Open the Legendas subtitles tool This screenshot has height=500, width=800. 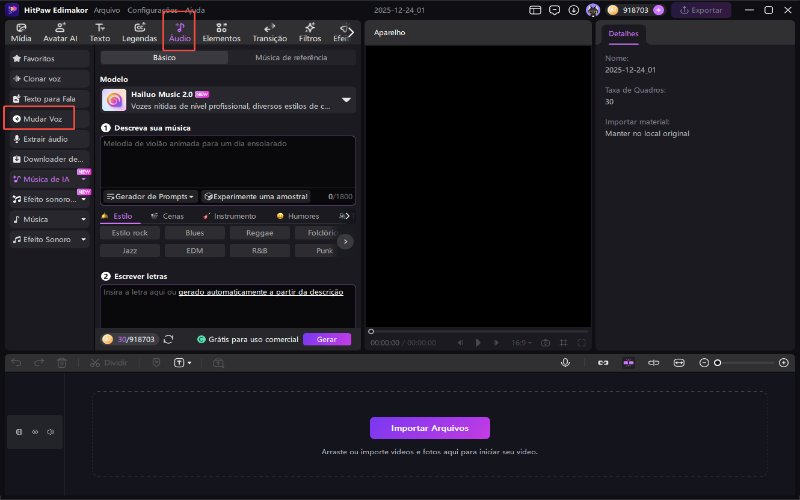pos(139,32)
